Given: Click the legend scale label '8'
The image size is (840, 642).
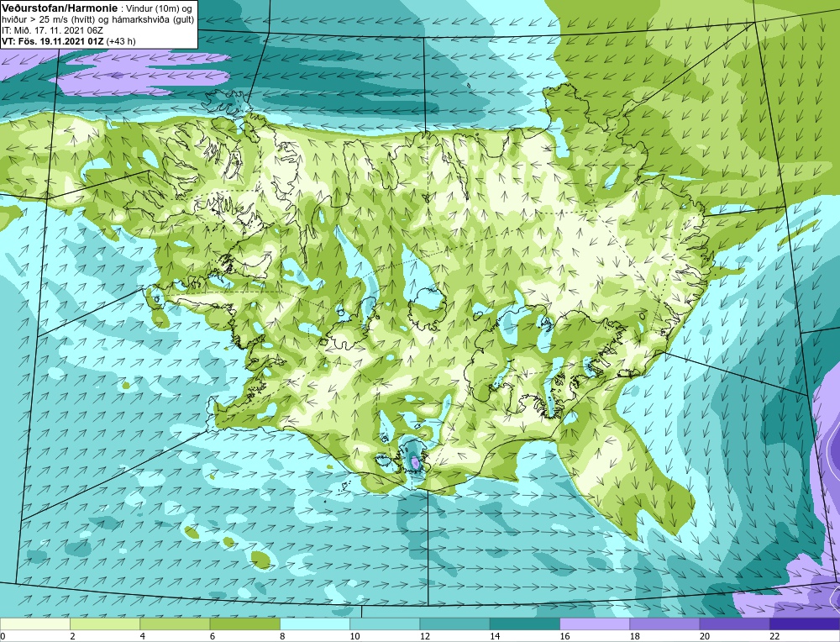Looking at the screenshot, I should (x=282, y=636).
